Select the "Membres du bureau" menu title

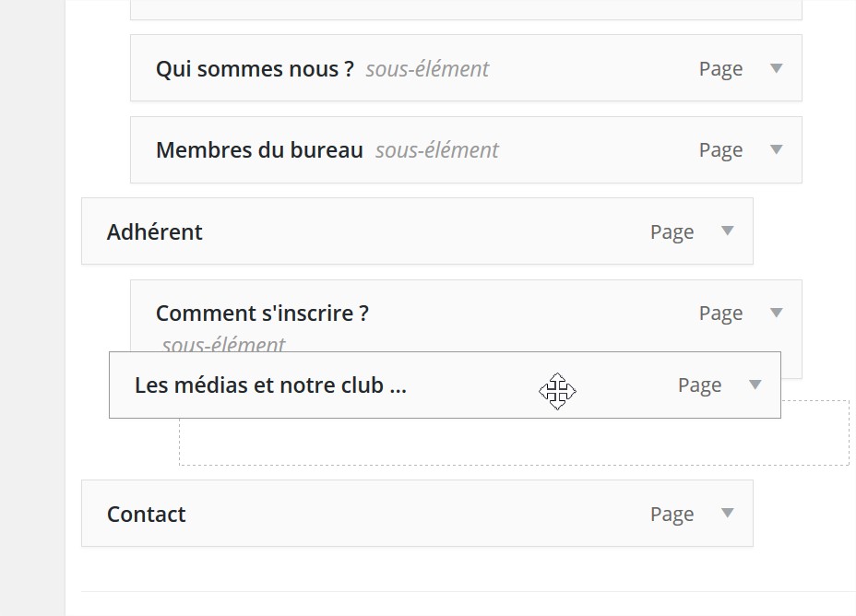[259, 150]
